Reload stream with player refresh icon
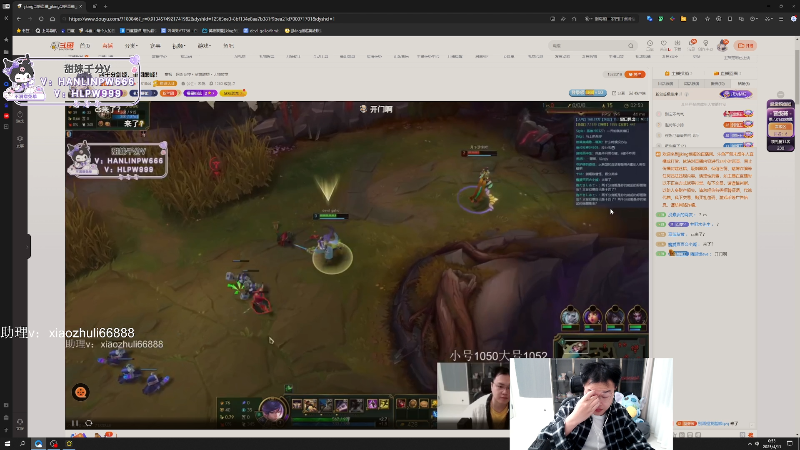This screenshot has width=800, height=450. [x=89, y=423]
